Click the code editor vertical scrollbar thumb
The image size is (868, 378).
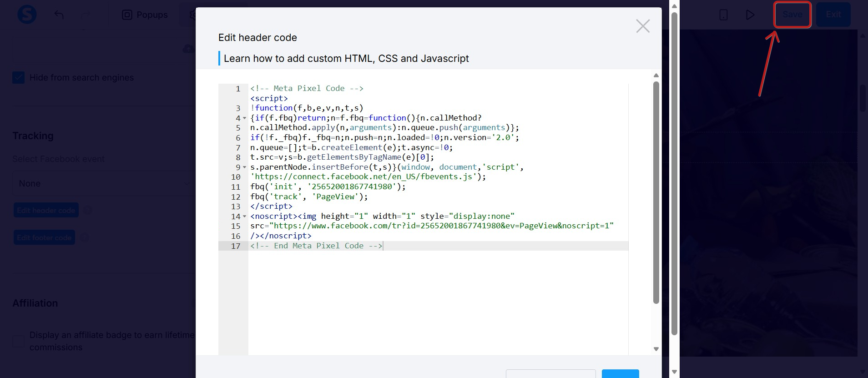coord(656,192)
